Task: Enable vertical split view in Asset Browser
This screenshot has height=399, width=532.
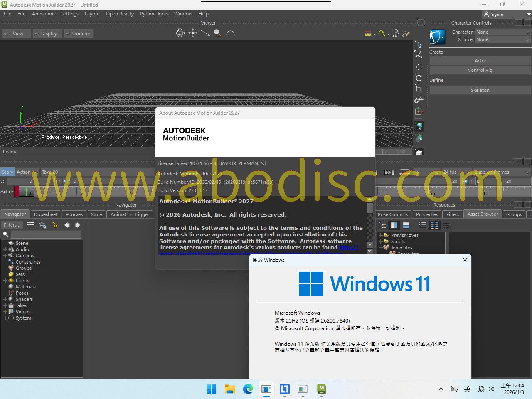Action: tap(394, 225)
